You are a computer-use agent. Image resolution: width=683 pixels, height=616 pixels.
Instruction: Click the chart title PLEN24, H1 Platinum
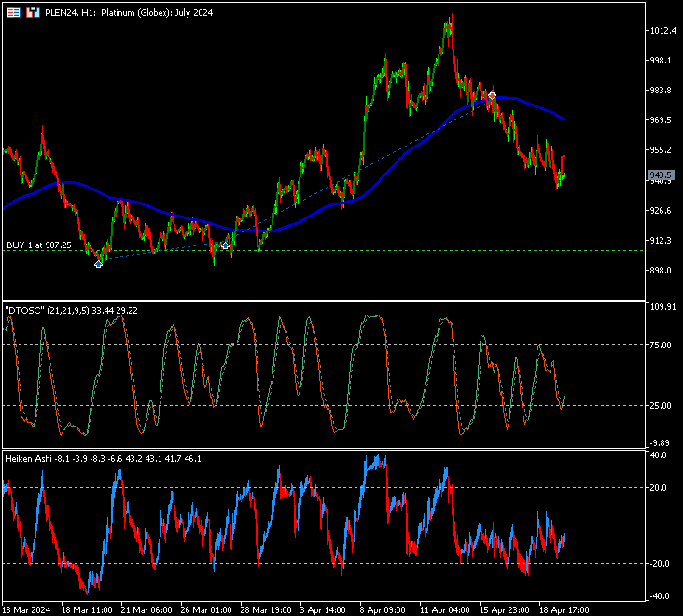(x=129, y=13)
